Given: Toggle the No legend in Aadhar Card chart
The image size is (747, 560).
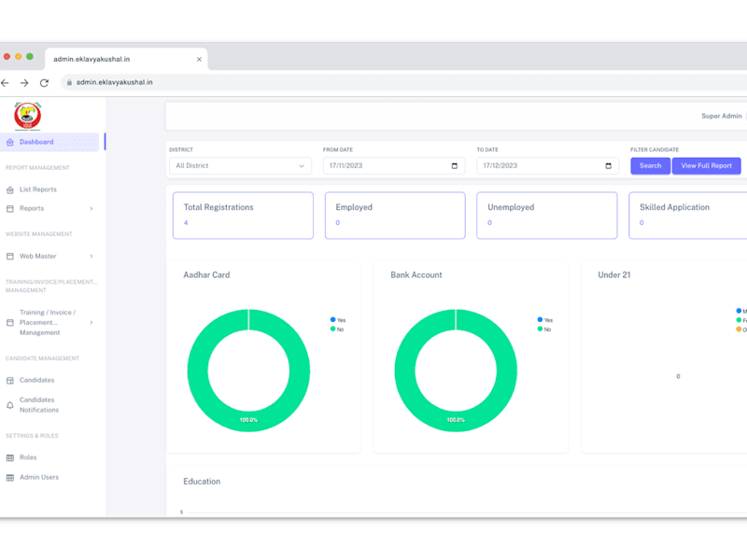Looking at the screenshot, I should click(337, 329).
